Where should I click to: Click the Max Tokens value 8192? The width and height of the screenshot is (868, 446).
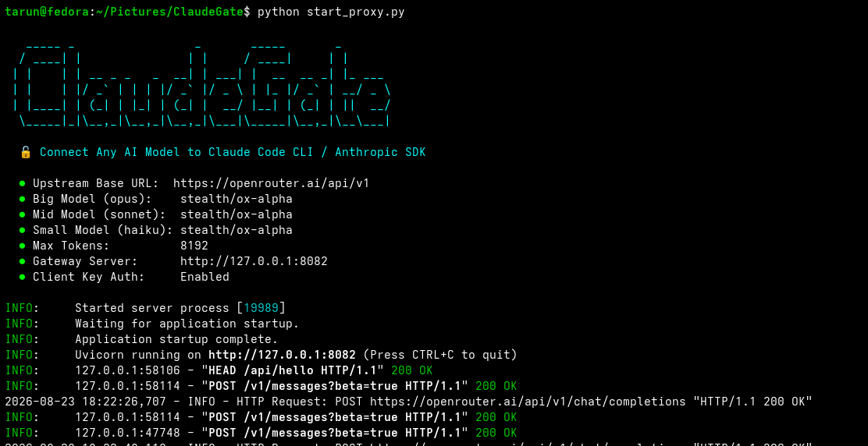click(194, 246)
